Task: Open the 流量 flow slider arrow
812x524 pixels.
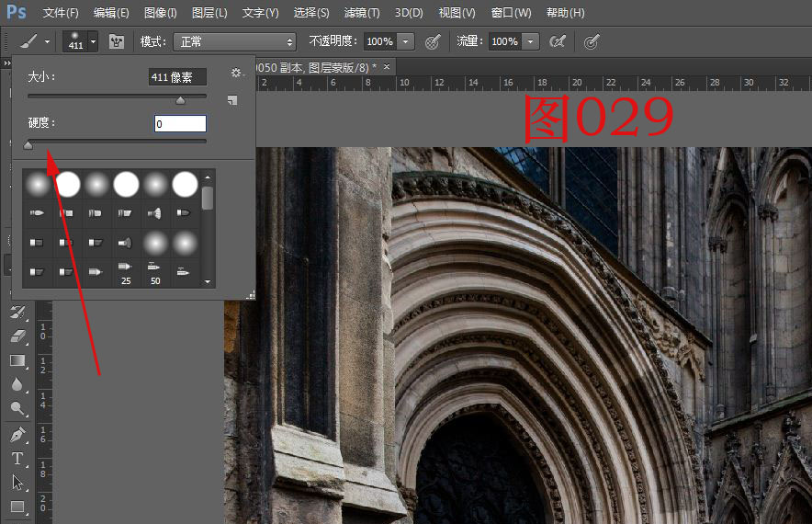Action: [530, 41]
